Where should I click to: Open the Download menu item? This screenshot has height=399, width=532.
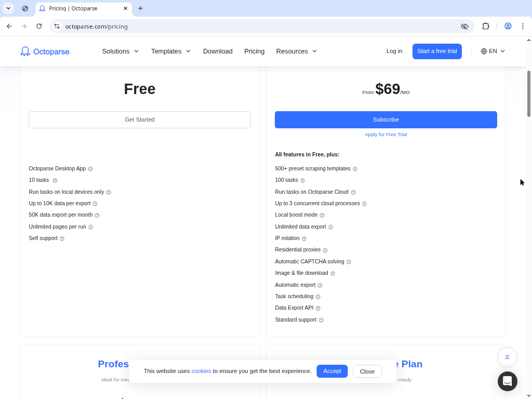click(218, 51)
